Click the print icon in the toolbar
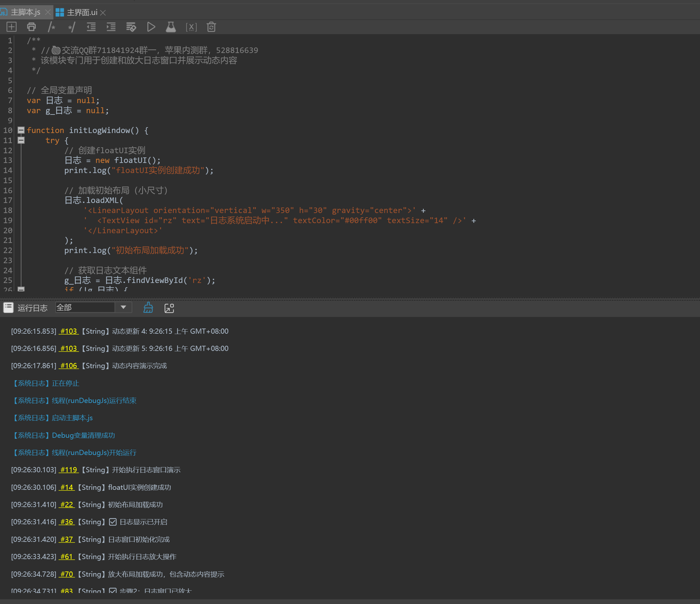The height and width of the screenshot is (604, 700). pos(32,27)
